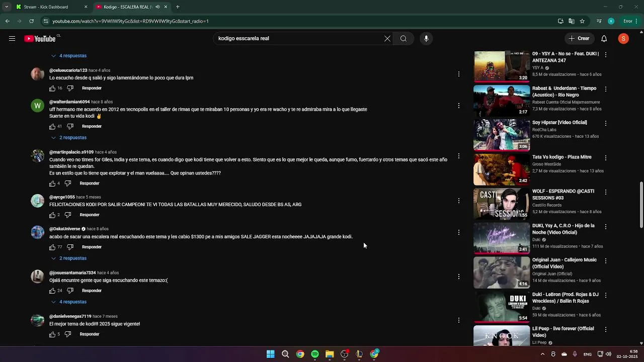Reload the page

click(x=31, y=21)
